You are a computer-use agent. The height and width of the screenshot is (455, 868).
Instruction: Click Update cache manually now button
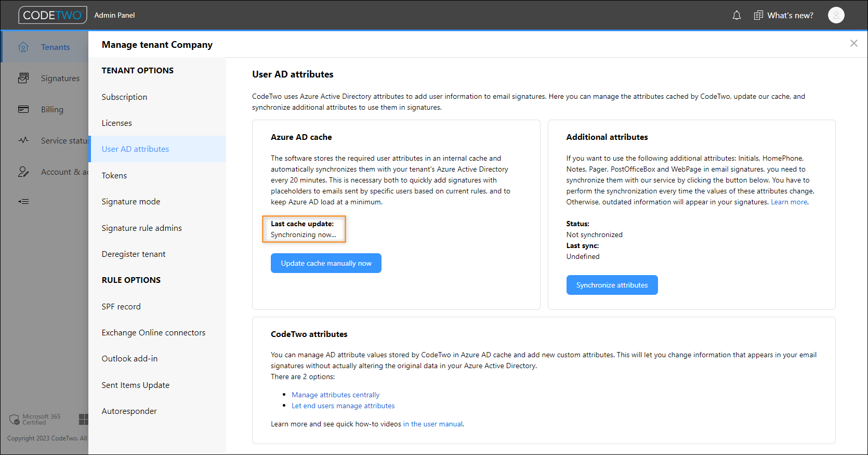point(326,263)
